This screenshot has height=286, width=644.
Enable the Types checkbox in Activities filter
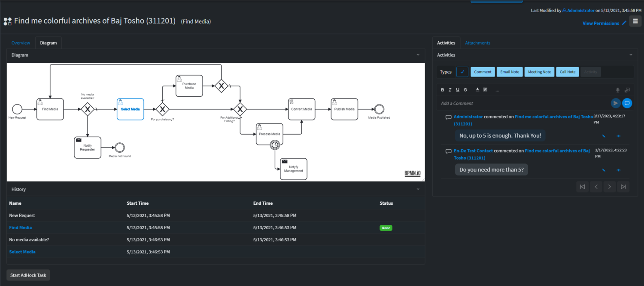(462, 72)
